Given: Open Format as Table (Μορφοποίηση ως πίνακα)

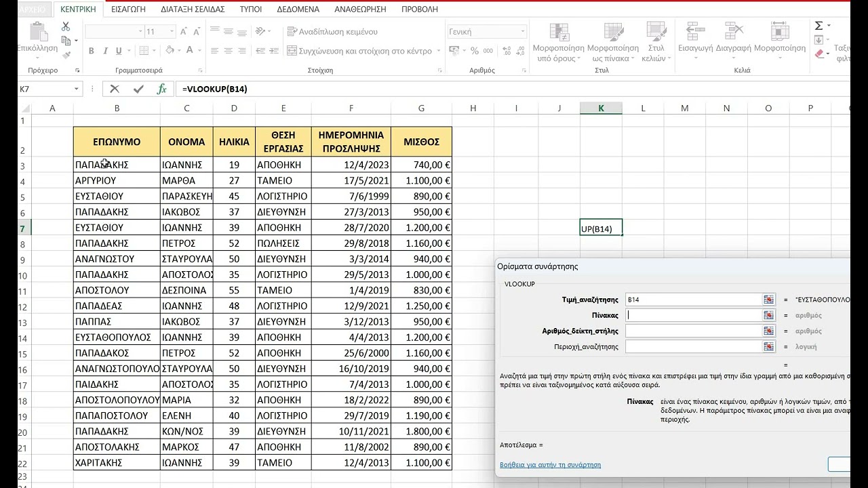Looking at the screenshot, I should tap(613, 42).
